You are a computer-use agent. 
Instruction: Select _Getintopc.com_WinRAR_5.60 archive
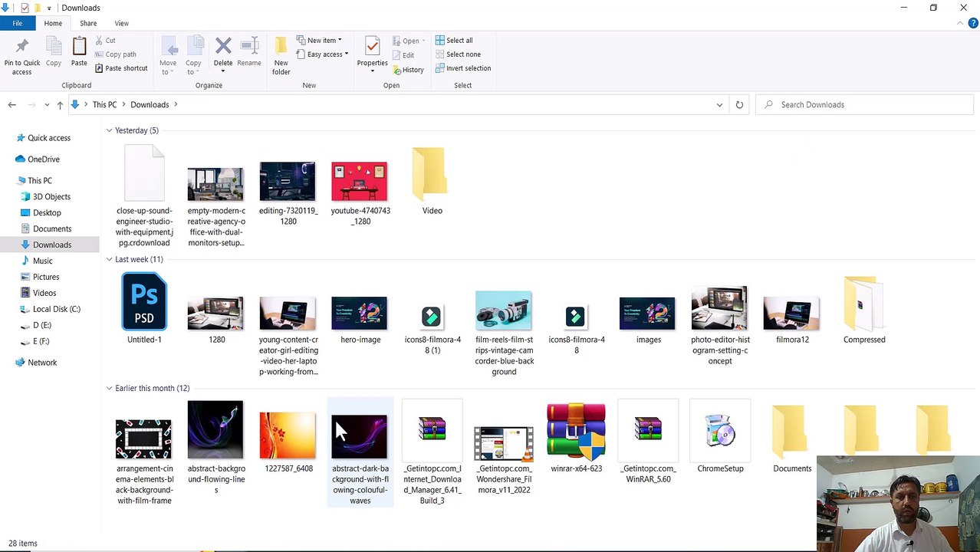[x=649, y=443]
